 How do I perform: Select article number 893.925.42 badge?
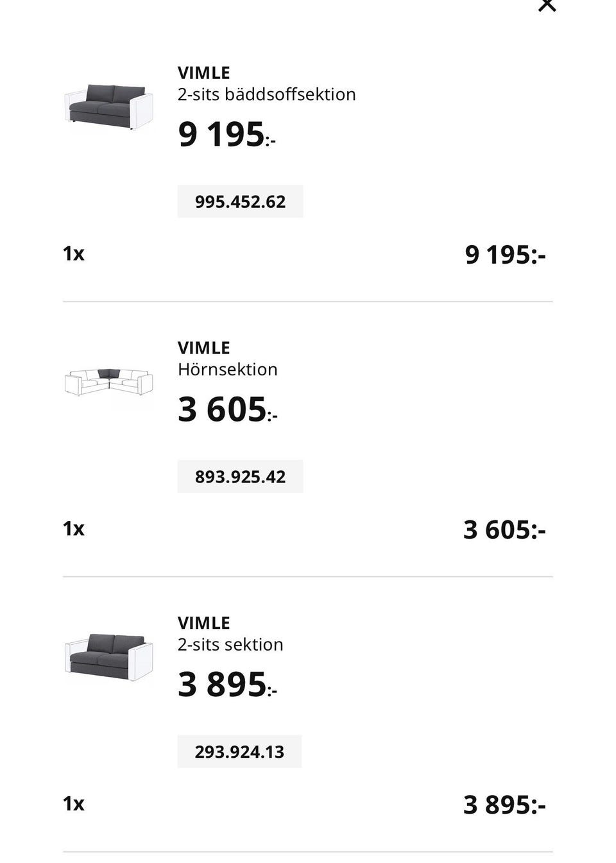[240, 477]
